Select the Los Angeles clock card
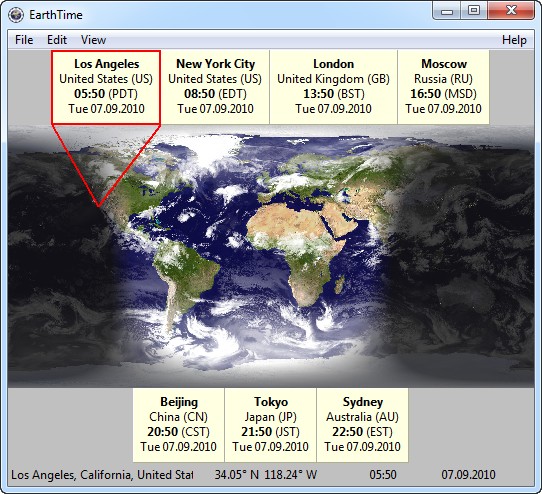Image resolution: width=542 pixels, height=494 pixels. click(106, 87)
